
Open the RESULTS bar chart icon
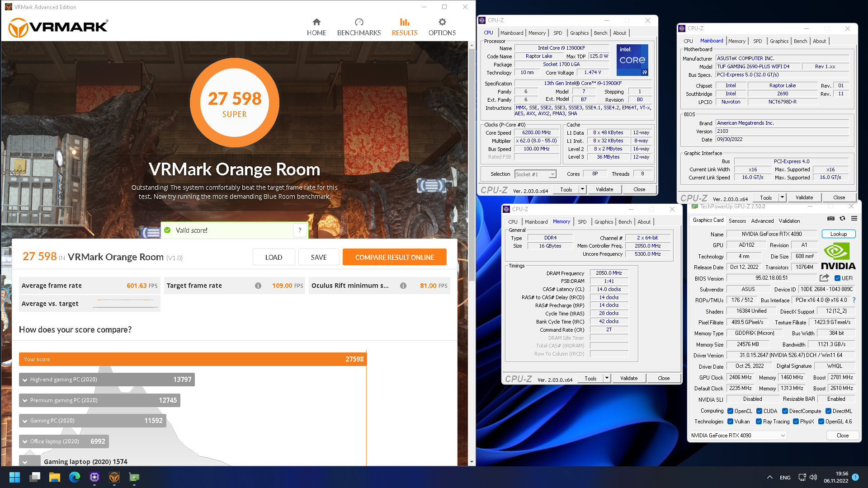tap(405, 22)
